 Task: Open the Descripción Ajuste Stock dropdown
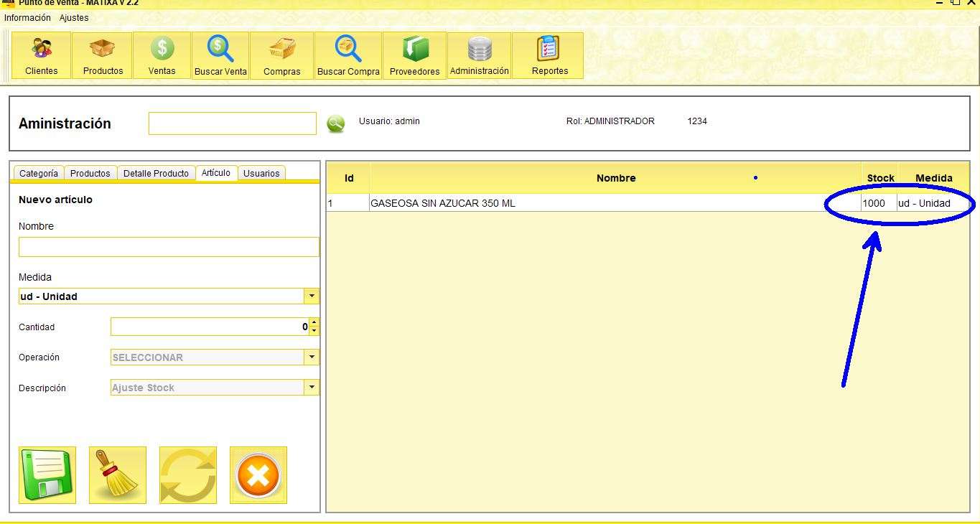click(x=312, y=387)
